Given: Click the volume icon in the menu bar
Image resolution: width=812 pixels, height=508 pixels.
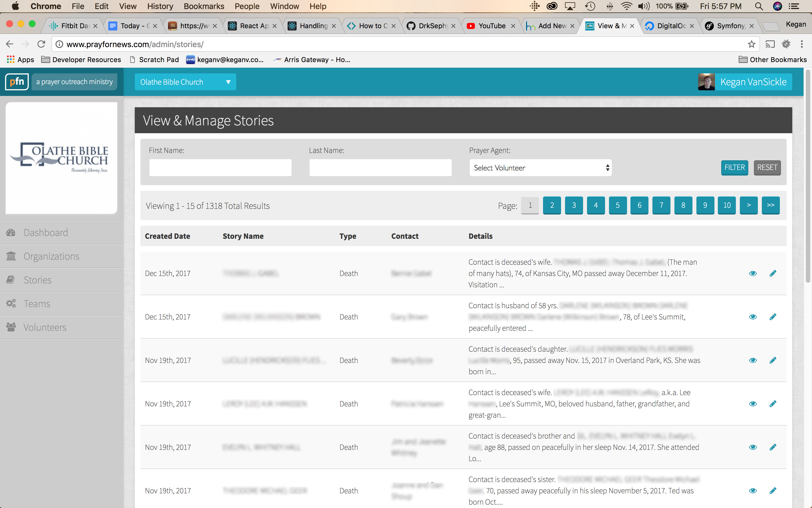Looking at the screenshot, I should 644,6.
